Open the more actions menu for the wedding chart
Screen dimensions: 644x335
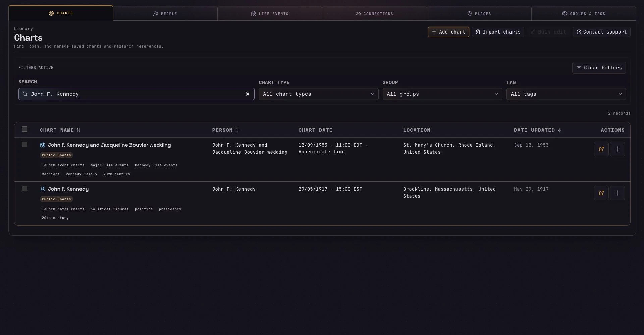click(x=617, y=149)
